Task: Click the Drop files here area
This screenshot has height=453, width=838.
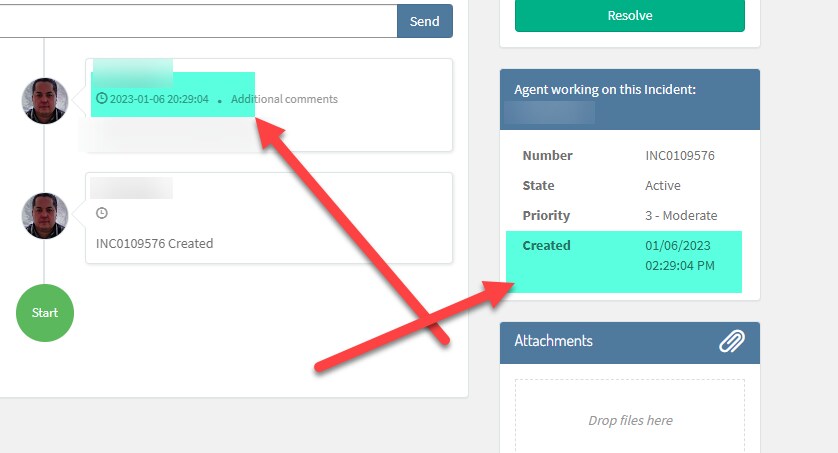Action: coord(630,417)
